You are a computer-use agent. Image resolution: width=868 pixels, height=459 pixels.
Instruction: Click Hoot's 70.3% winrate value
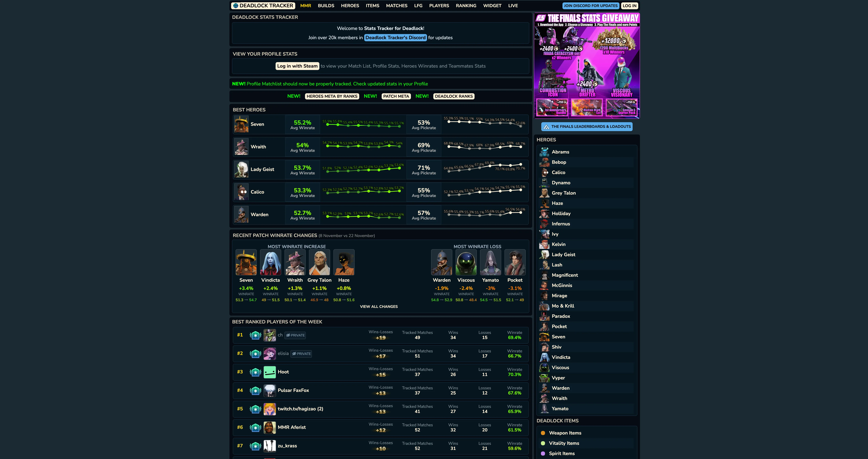(x=515, y=375)
